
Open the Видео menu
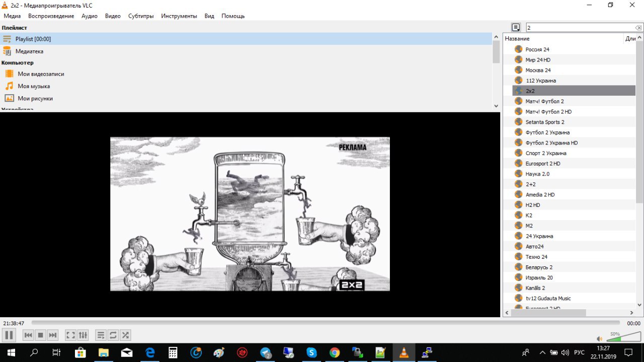[x=113, y=16]
